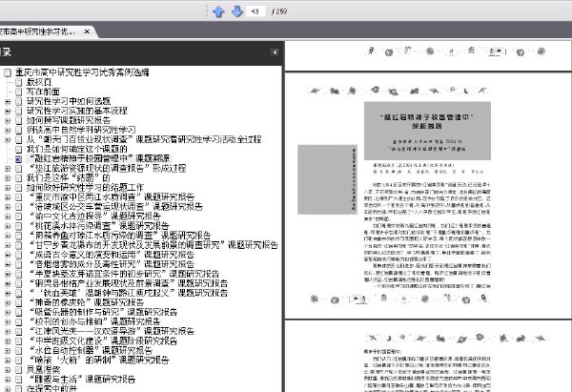Expand the 如何做好研究性学习的结题工作 node
572x392 pixels.
[8, 188]
